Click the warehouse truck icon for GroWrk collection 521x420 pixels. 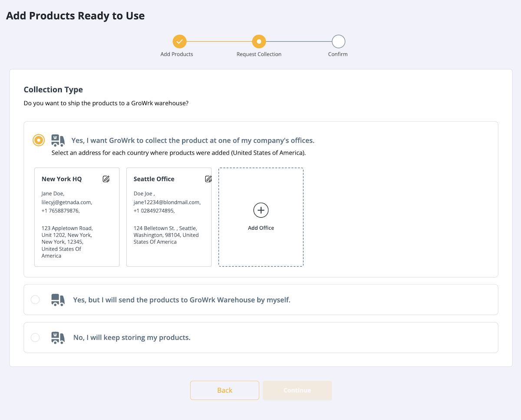(58, 140)
